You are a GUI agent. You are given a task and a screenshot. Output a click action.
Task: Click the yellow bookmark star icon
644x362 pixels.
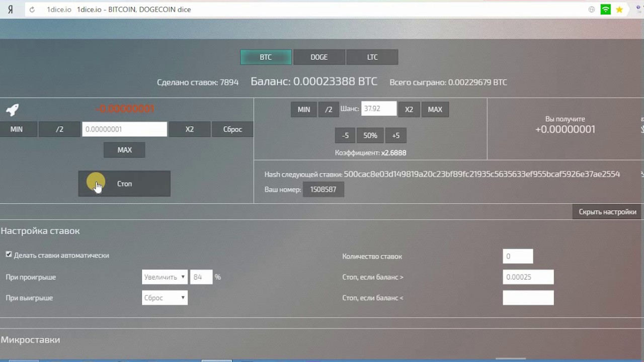619,10
